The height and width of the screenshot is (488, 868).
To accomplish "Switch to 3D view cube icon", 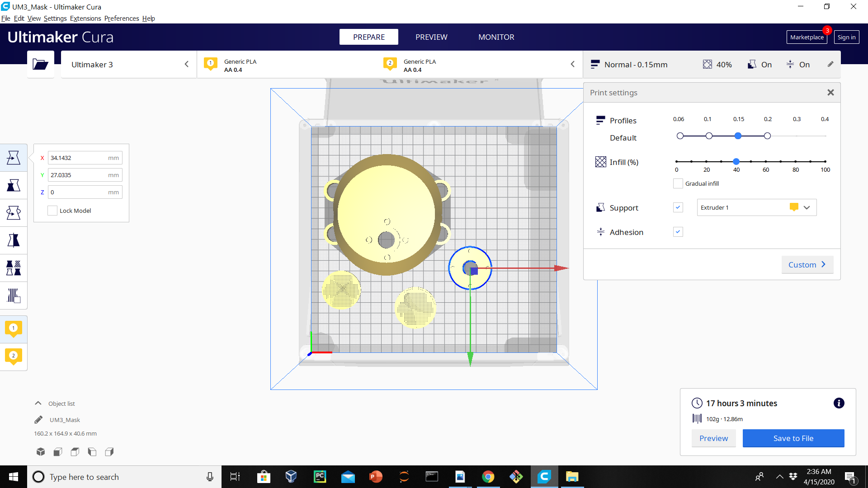I will [41, 451].
